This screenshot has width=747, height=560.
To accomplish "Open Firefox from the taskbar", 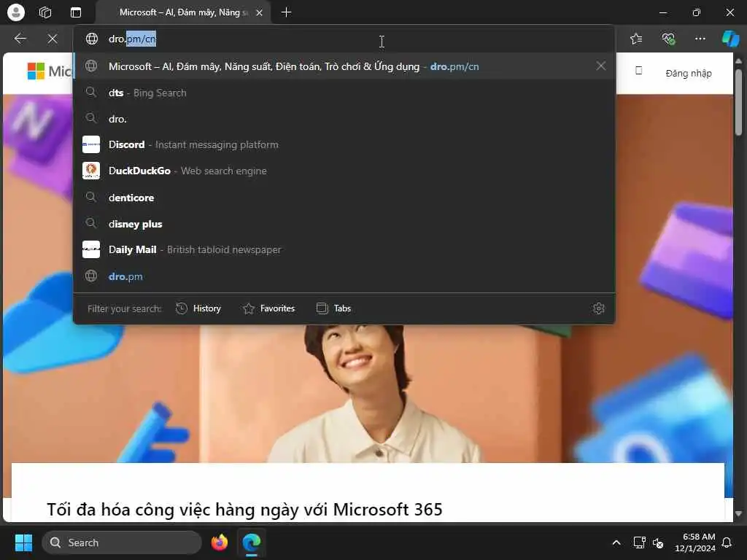I will coord(219,542).
